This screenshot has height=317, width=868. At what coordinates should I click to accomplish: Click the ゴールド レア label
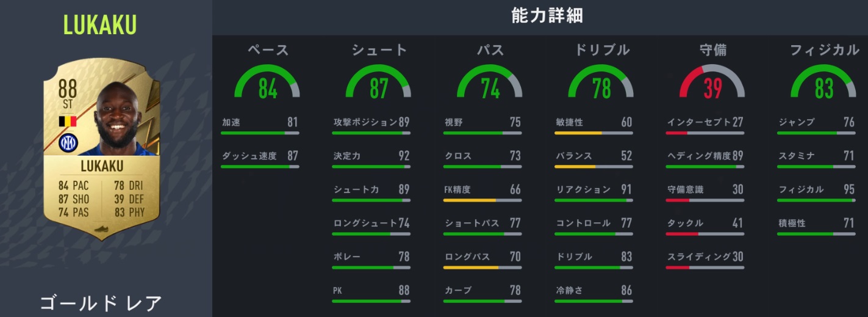(101, 302)
